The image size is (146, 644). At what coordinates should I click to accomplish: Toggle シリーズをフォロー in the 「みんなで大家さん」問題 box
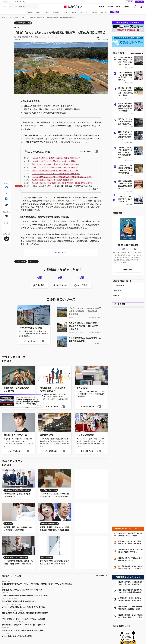click(x=96, y=151)
